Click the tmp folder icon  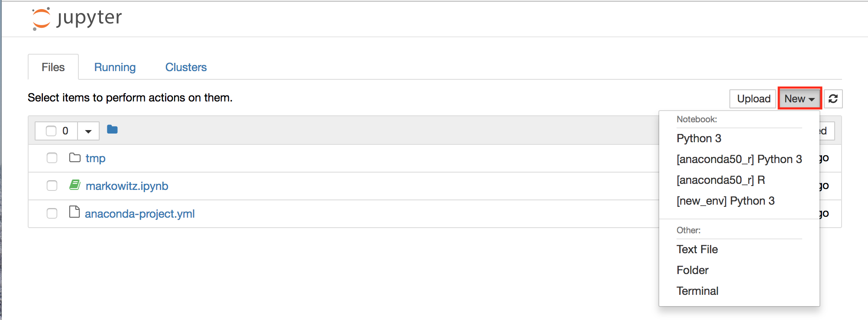click(x=75, y=158)
